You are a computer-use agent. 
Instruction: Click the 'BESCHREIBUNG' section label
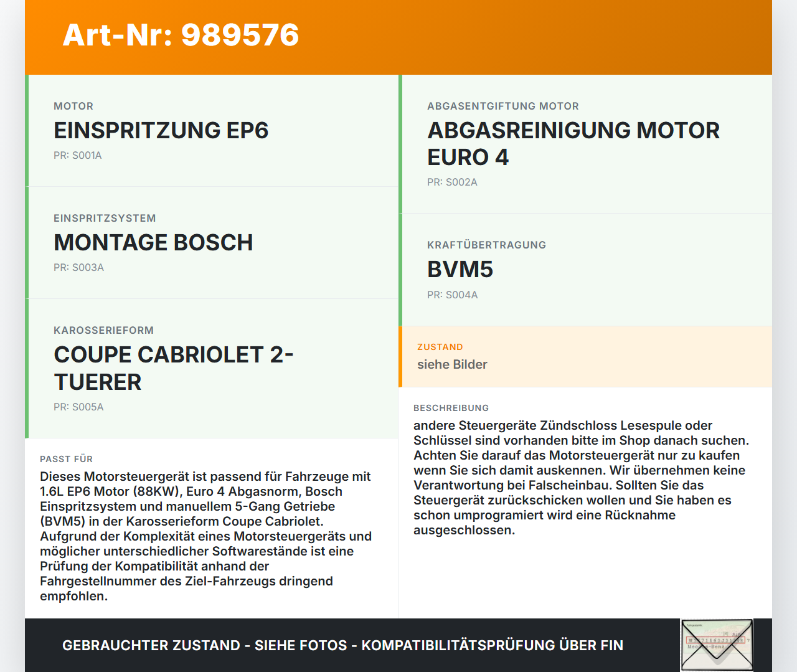[x=451, y=408]
